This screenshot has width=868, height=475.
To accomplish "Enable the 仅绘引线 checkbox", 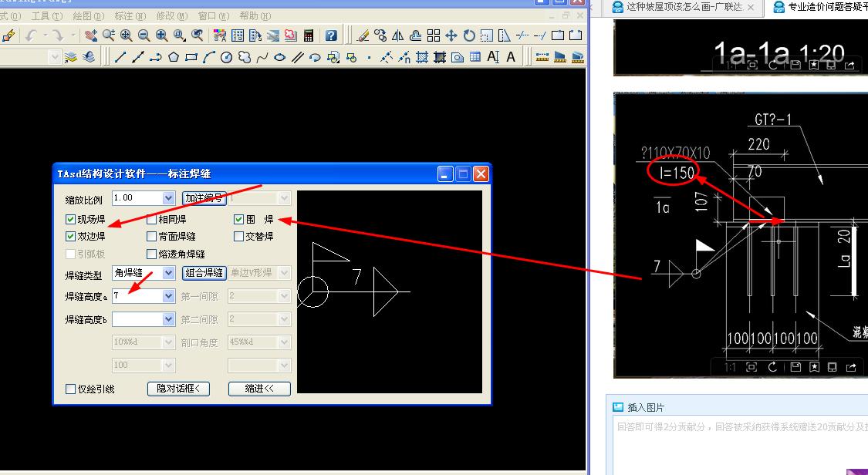I will click(70, 389).
